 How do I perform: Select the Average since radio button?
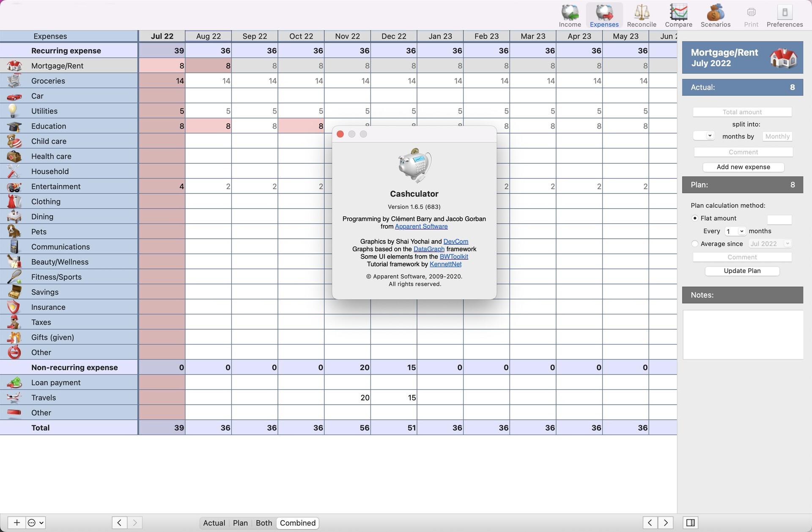[695, 244]
